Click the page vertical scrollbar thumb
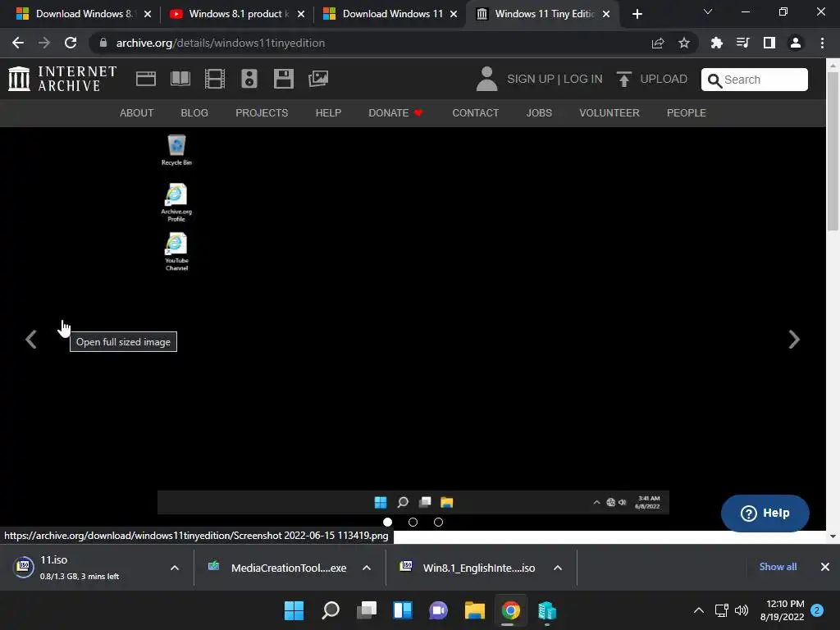The height and width of the screenshot is (630, 840). click(x=833, y=151)
